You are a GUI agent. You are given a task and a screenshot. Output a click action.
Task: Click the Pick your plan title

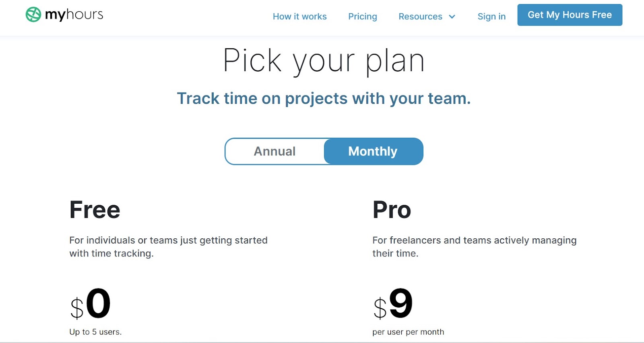[x=324, y=60]
